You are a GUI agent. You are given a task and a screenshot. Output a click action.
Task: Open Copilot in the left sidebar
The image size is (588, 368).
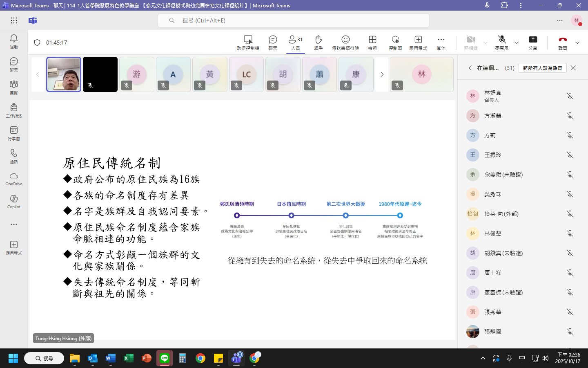(x=14, y=201)
